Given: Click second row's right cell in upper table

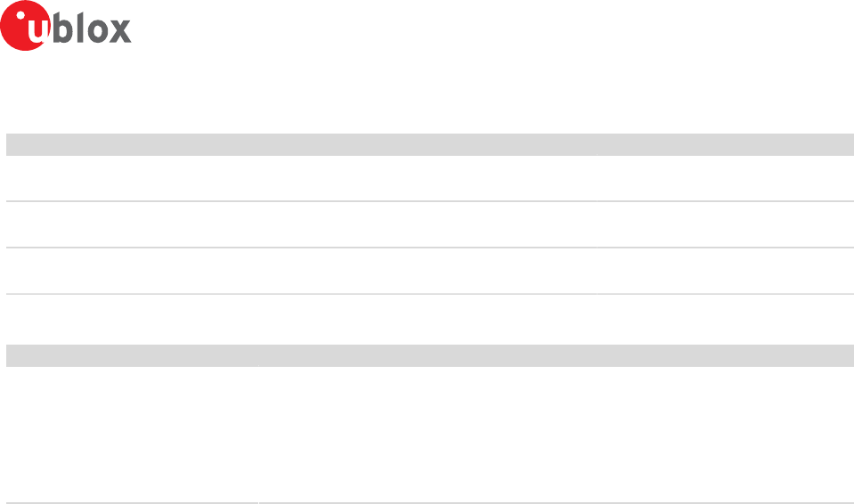Looking at the screenshot, I should coord(726,224).
